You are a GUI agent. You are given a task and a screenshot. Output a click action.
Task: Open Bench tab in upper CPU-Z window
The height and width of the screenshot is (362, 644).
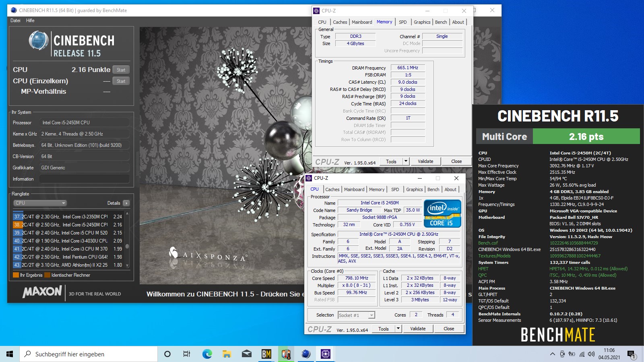pyautogui.click(x=441, y=22)
